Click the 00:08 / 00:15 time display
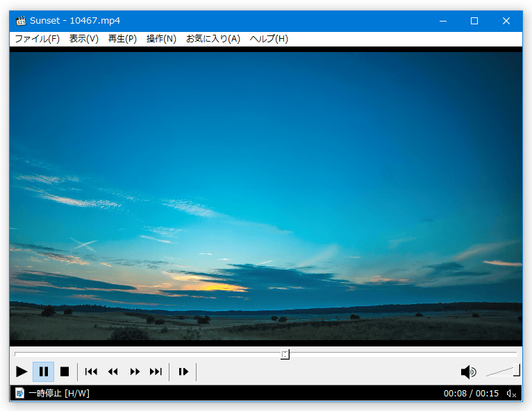Screen dimensions: 532x411 (x=471, y=394)
